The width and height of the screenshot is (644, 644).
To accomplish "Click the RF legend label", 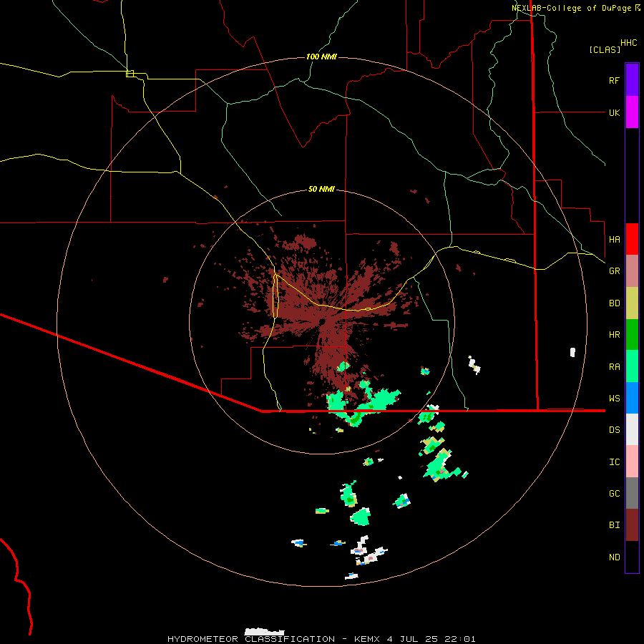I will 614,80.
